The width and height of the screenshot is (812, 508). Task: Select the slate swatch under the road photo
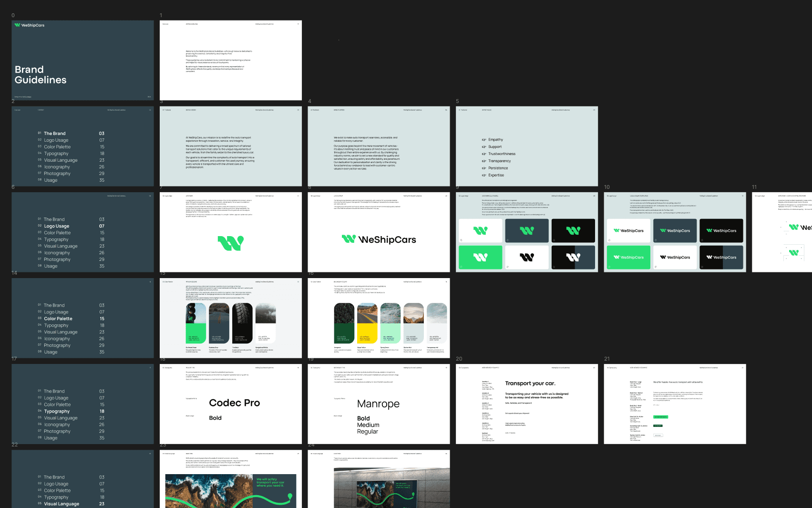(x=219, y=333)
